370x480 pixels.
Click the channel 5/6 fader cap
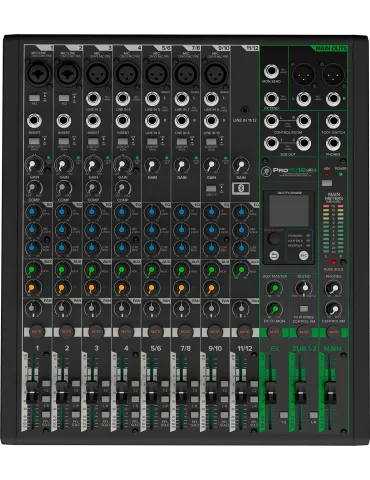(151, 392)
